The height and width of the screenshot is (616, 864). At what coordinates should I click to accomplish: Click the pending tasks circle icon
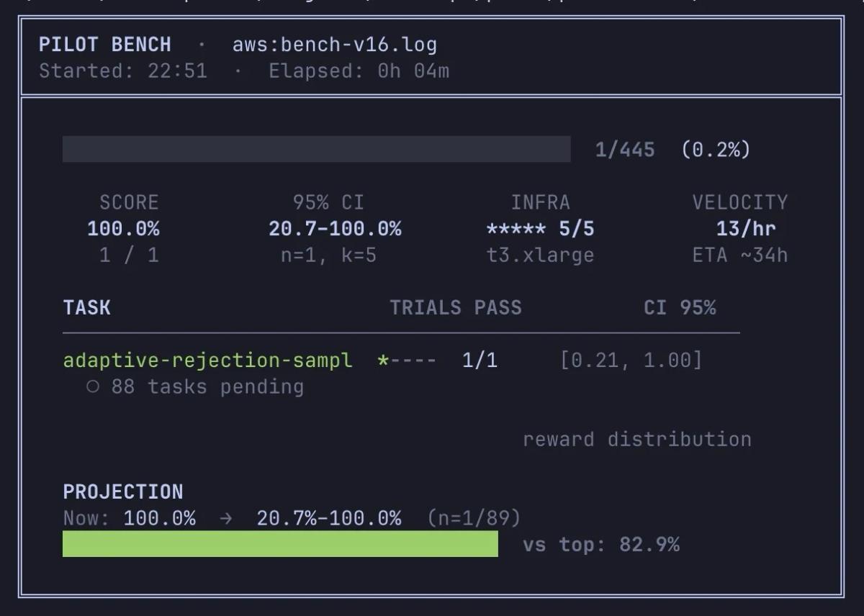click(92, 386)
